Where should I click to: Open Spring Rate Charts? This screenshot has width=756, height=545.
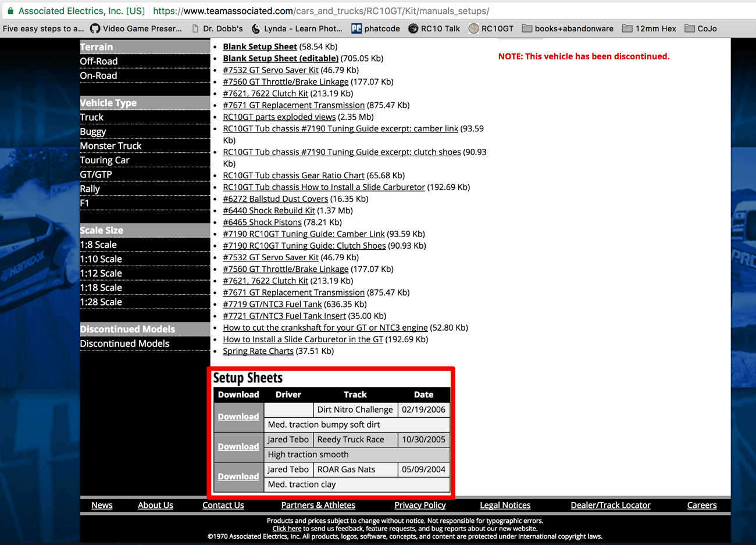click(258, 351)
